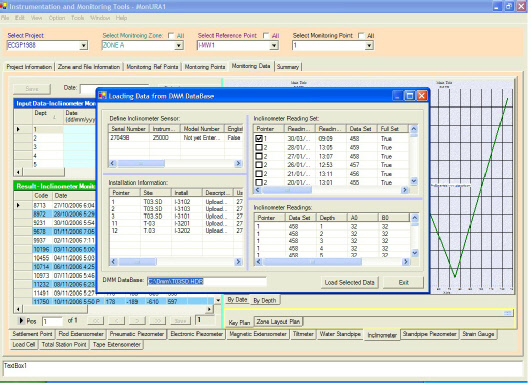This screenshot has height=383, width=531.
Task: Select the Load Cell tab
Action: click(24, 344)
